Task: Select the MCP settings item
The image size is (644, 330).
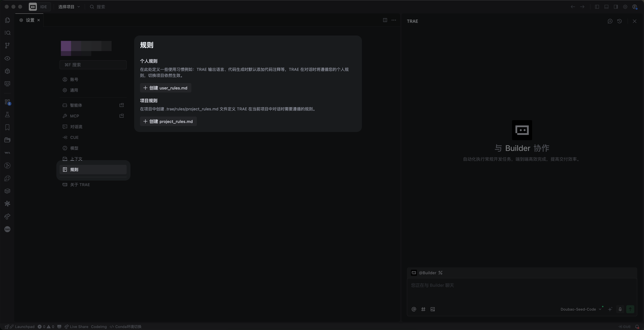Action: click(74, 116)
